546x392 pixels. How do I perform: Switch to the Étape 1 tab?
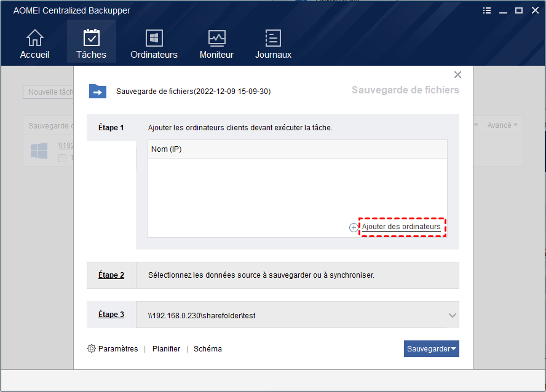pos(111,128)
